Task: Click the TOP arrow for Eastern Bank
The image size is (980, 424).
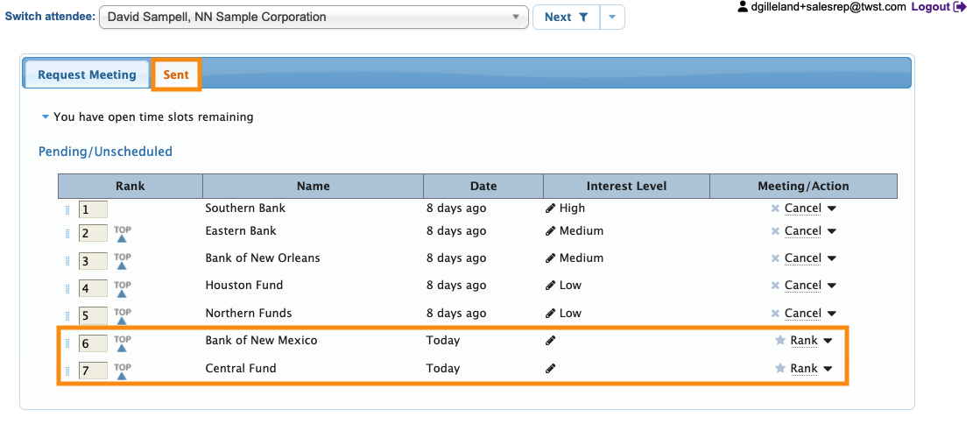Action: coord(123,234)
